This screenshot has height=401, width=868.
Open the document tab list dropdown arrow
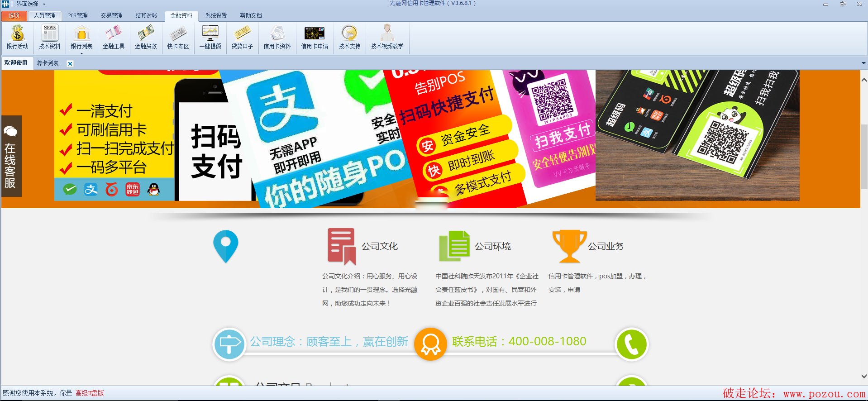coord(863,63)
